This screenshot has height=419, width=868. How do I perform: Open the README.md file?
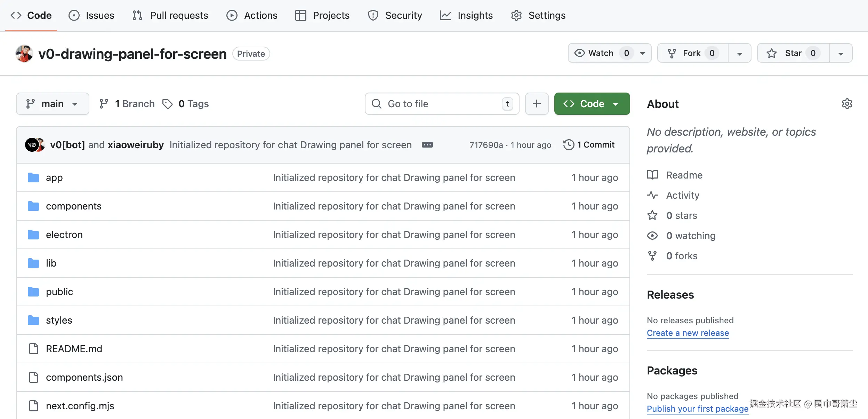click(74, 349)
